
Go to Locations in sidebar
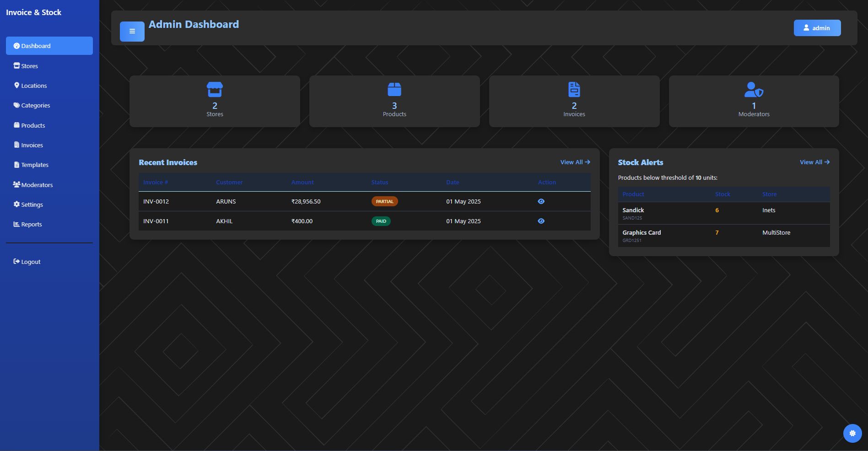[33, 86]
